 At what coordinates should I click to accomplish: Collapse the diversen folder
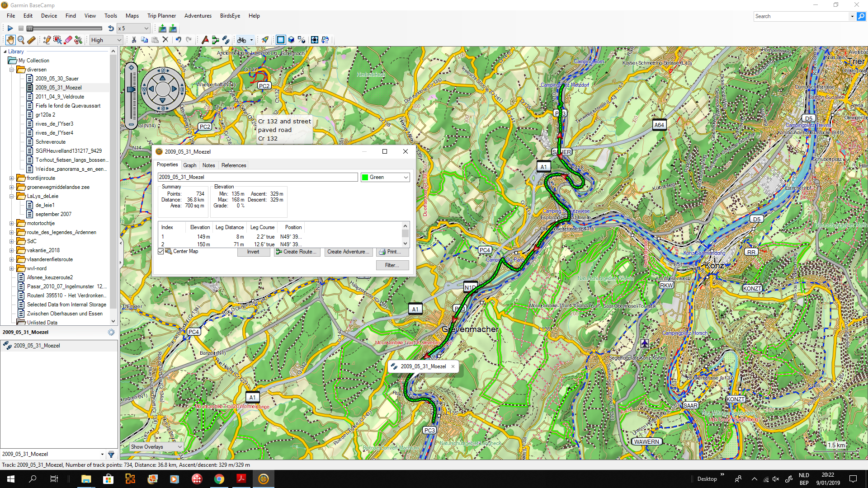12,70
